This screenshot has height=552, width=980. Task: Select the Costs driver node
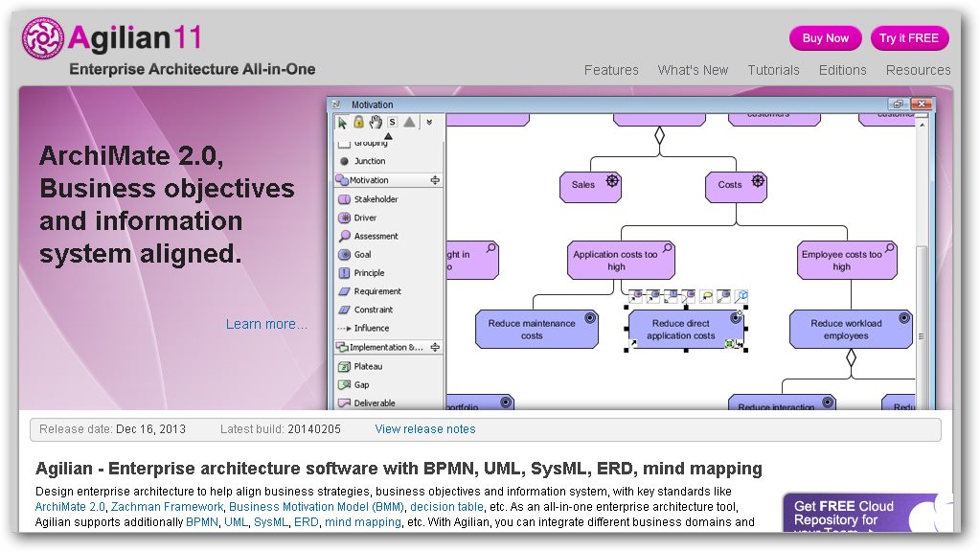pos(736,187)
